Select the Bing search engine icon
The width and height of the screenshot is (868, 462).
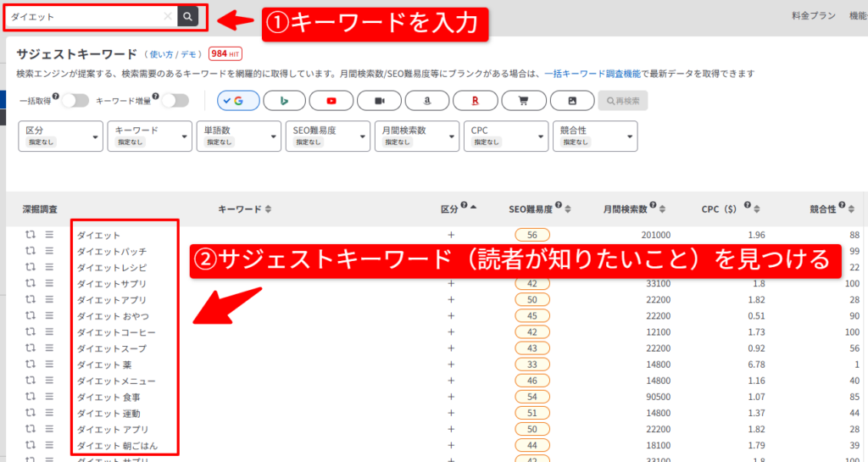(x=284, y=101)
